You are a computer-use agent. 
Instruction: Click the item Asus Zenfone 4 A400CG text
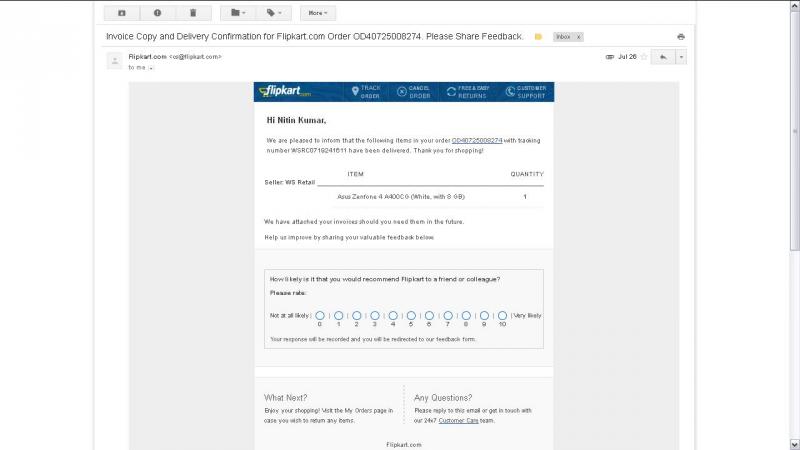click(401, 196)
